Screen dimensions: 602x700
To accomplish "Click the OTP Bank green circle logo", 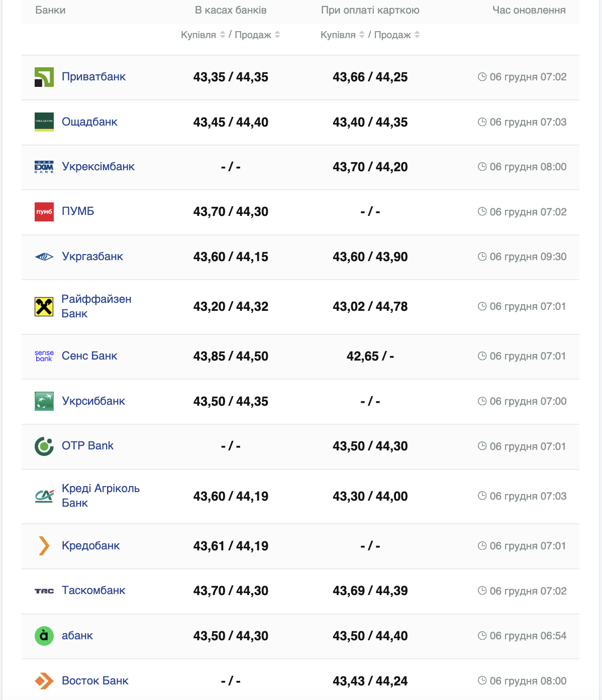I will point(44,446).
